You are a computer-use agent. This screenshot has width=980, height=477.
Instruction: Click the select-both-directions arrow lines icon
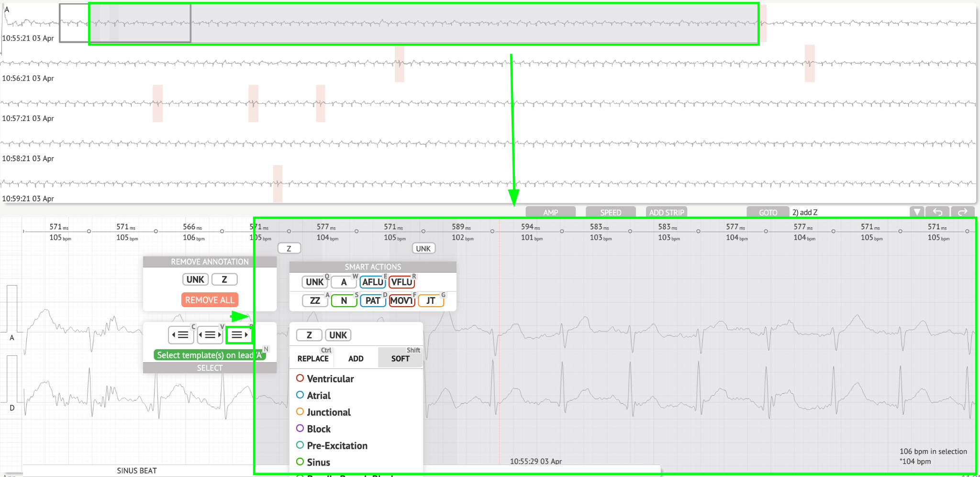tap(210, 335)
